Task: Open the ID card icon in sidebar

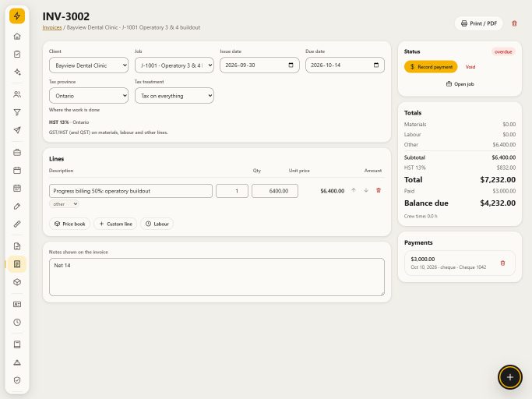Action: 17,304
